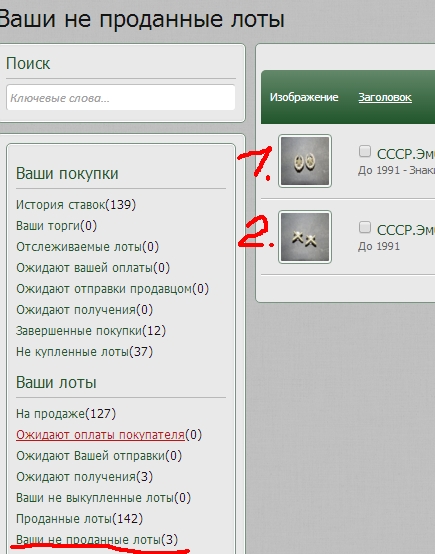This screenshot has height=554, width=435.
Task: Open thumbnail of crossed emblems lot
Action: [305, 237]
